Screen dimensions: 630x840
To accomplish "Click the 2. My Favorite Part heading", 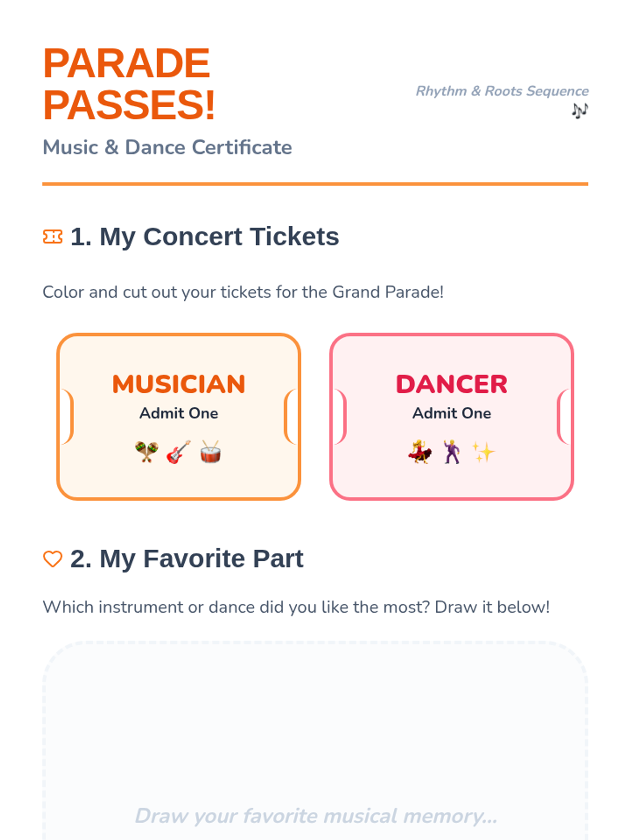I will tap(186, 559).
